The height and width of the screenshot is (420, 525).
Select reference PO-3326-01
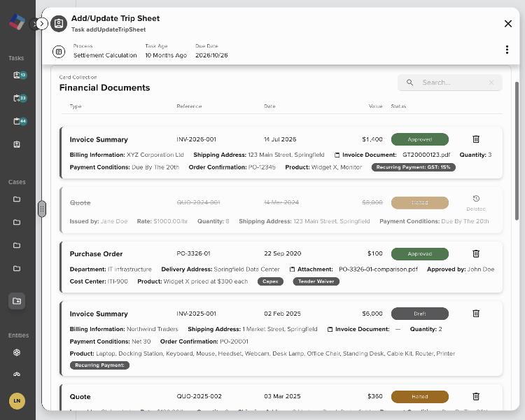pos(193,253)
